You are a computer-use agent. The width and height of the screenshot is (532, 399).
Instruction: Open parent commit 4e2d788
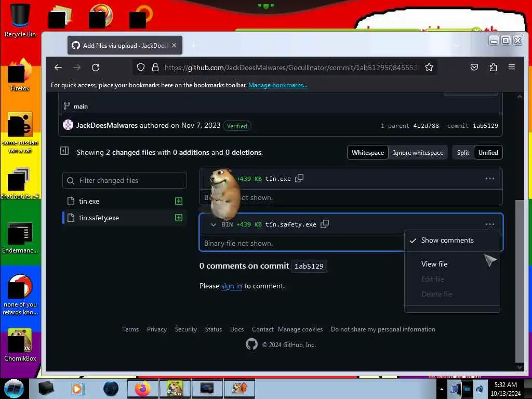point(426,126)
